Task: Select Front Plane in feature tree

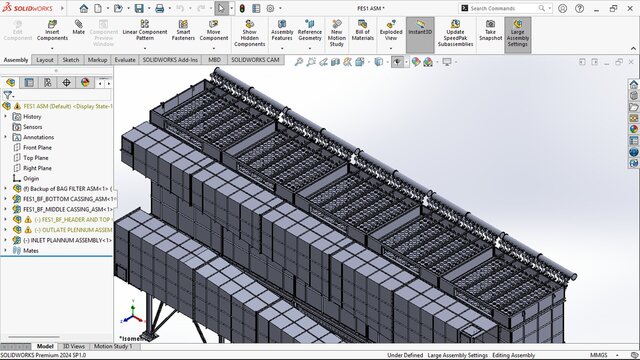Action: pos(37,147)
